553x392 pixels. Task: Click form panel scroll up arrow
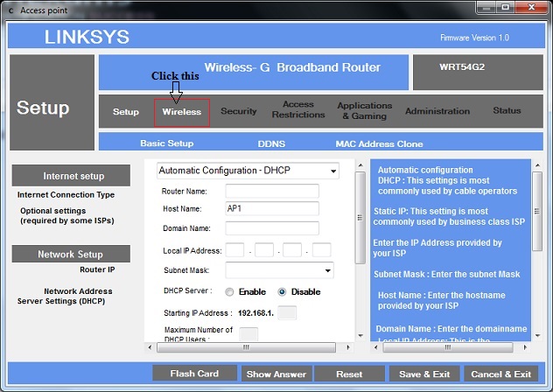(x=360, y=165)
